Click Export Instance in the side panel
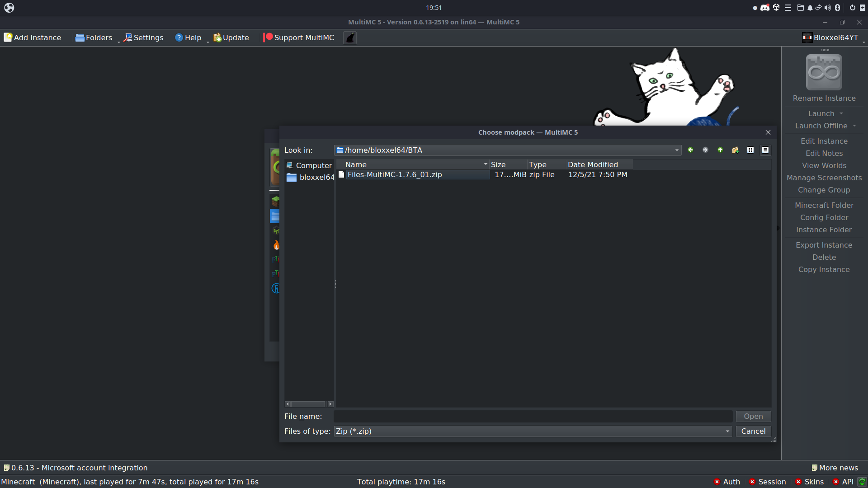 pyautogui.click(x=824, y=245)
